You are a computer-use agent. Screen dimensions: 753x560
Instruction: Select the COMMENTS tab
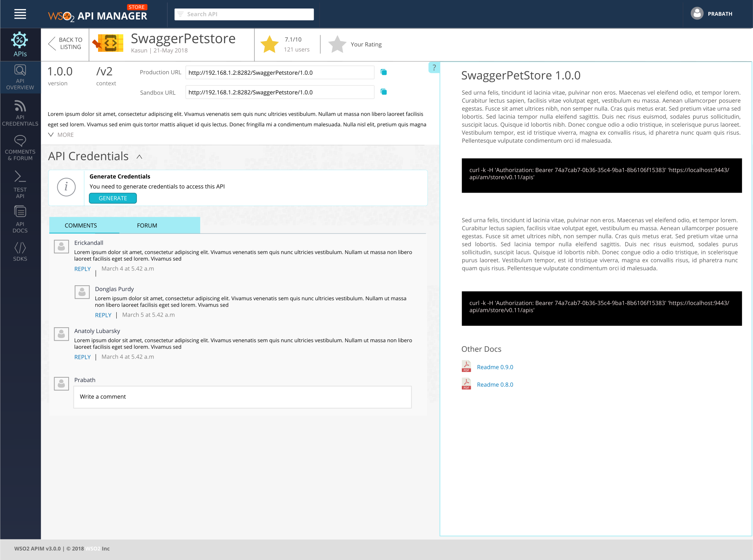click(81, 225)
